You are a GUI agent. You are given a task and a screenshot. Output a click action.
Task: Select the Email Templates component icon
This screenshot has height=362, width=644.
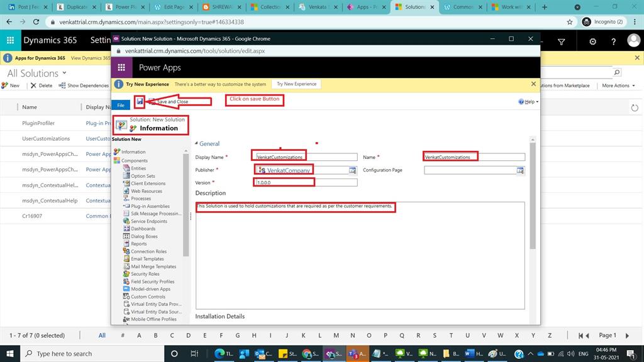click(x=126, y=258)
